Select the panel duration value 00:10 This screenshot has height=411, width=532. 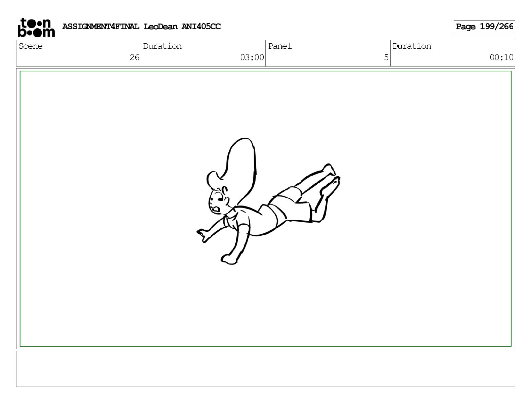(x=501, y=57)
